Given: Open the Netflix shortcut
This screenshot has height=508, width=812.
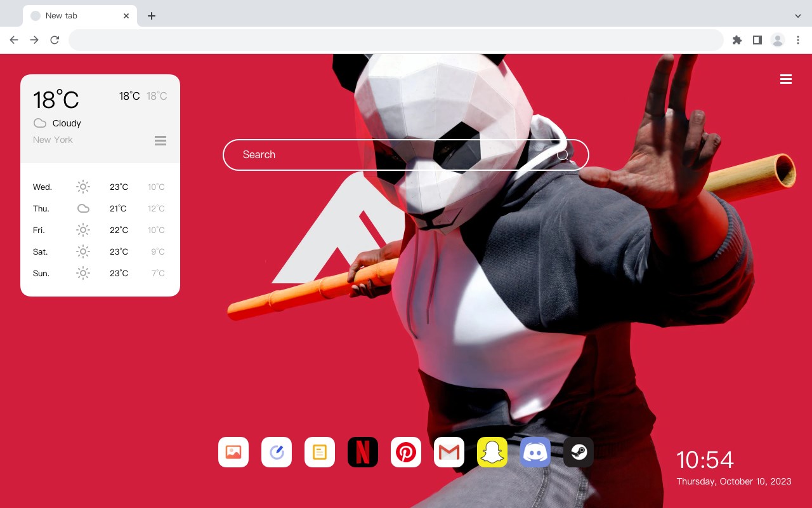Looking at the screenshot, I should pos(363,452).
